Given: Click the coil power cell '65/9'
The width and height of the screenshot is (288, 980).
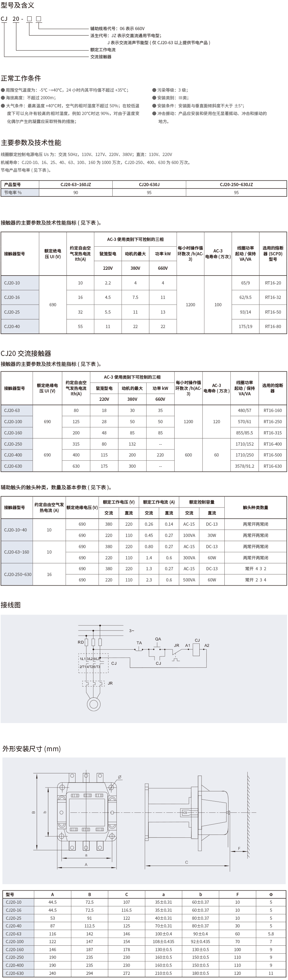Looking at the screenshot, I should (245, 283).
